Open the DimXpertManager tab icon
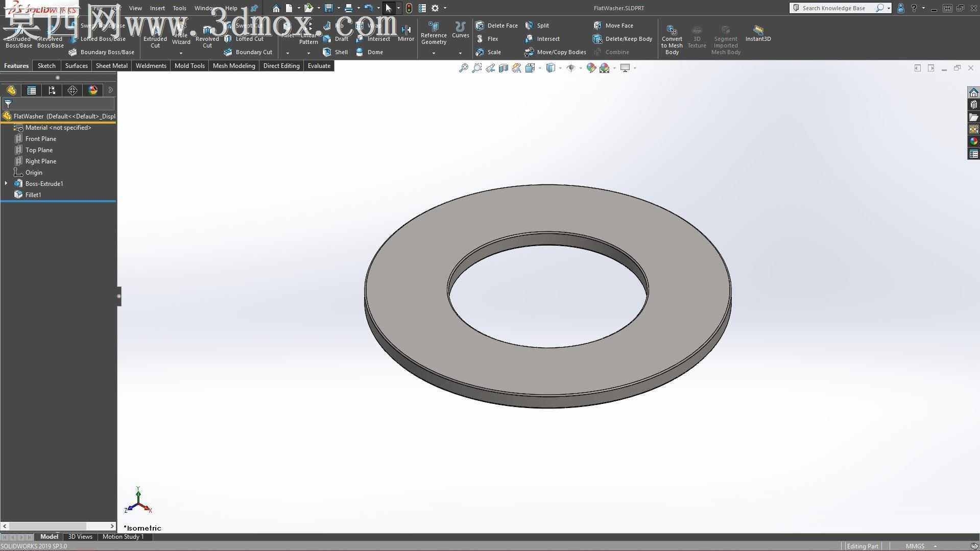 73,90
